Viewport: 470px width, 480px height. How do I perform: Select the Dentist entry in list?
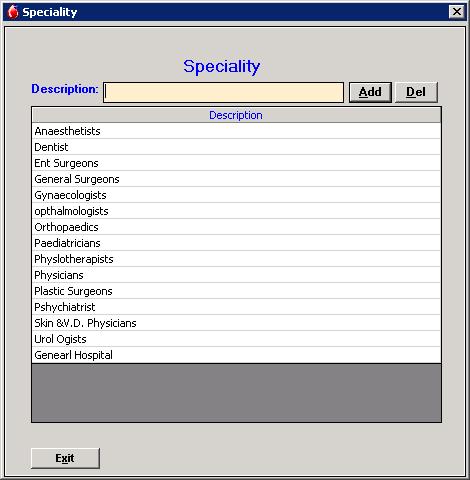tap(236, 147)
